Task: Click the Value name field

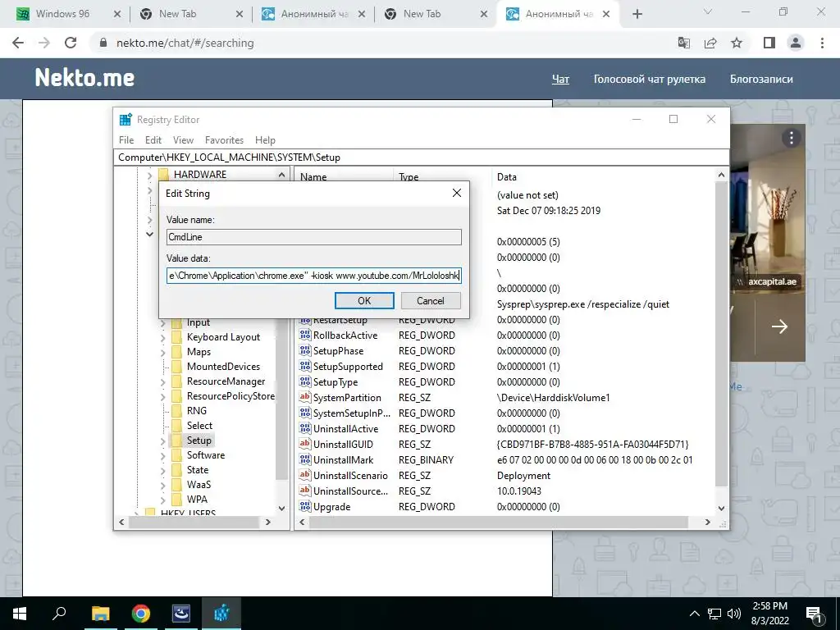Action: point(314,237)
